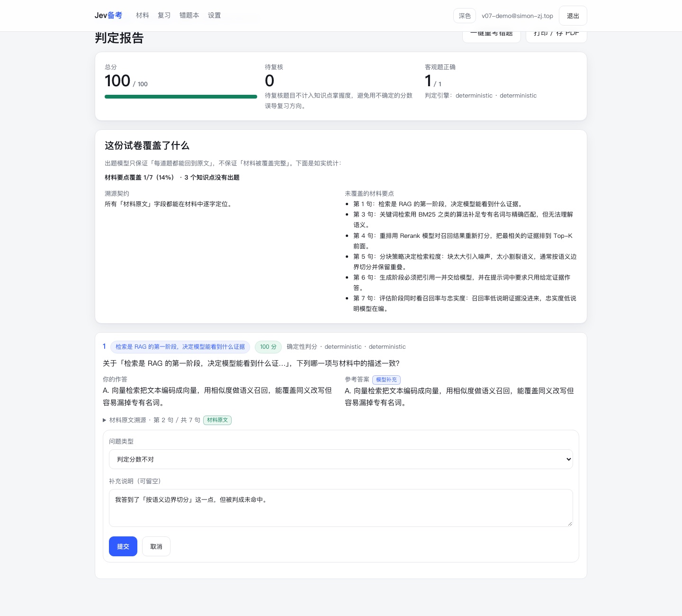Click the 100 分 score badge
This screenshot has width=682, height=616.
point(269,347)
